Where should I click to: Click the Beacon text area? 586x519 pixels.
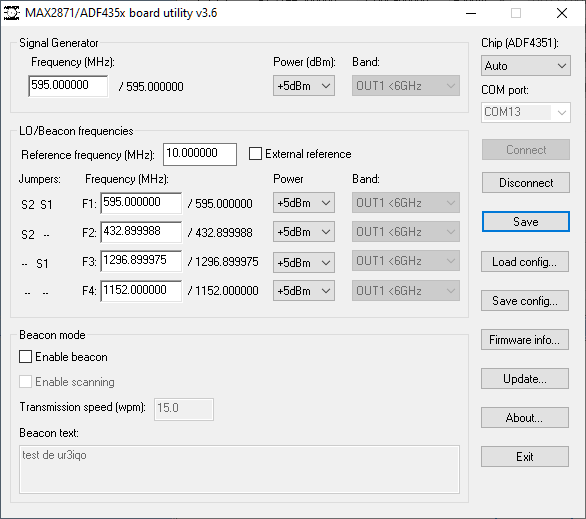click(x=239, y=469)
